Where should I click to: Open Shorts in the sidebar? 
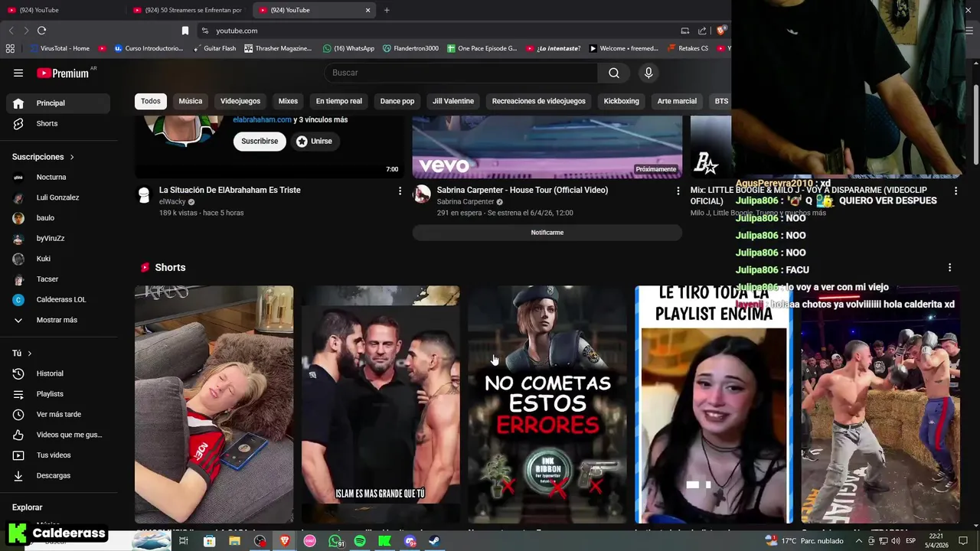[x=57, y=123]
